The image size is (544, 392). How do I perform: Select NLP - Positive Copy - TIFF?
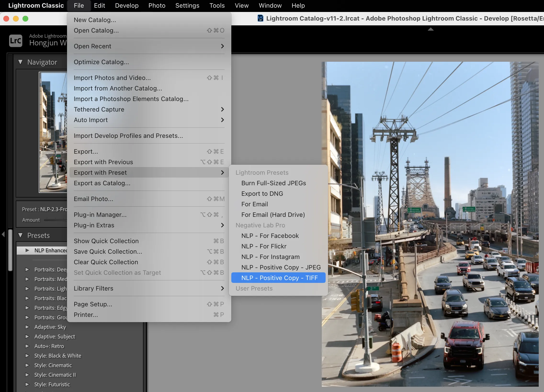(278, 278)
